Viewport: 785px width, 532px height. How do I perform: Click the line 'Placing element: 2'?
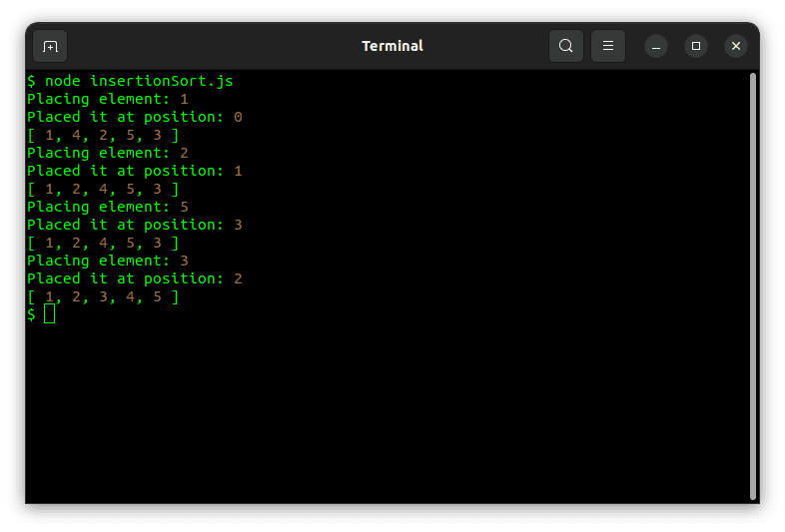pyautogui.click(x=108, y=153)
